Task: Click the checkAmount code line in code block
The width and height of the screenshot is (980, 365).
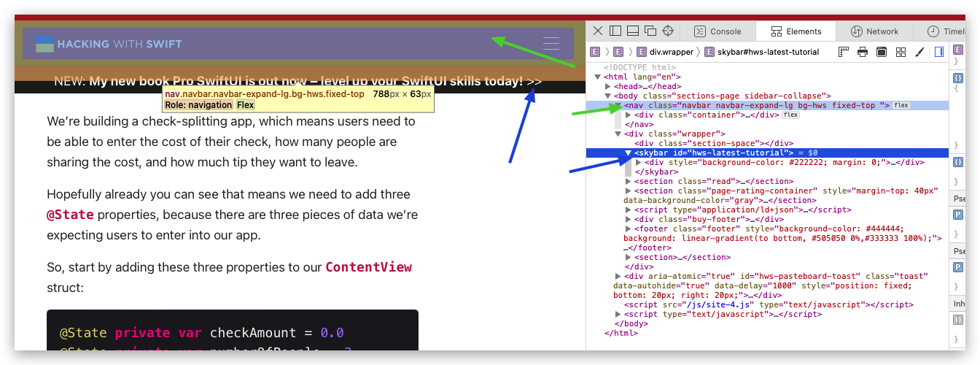Action: (x=201, y=333)
